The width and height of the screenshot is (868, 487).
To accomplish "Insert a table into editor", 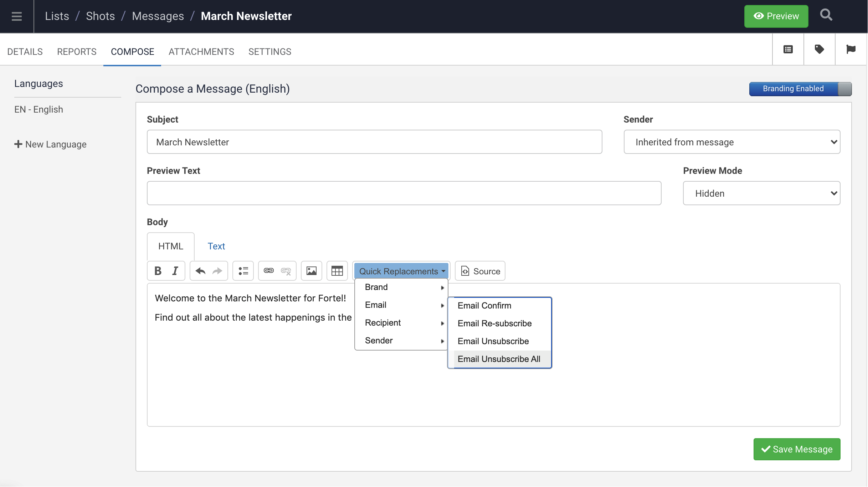I will [337, 271].
